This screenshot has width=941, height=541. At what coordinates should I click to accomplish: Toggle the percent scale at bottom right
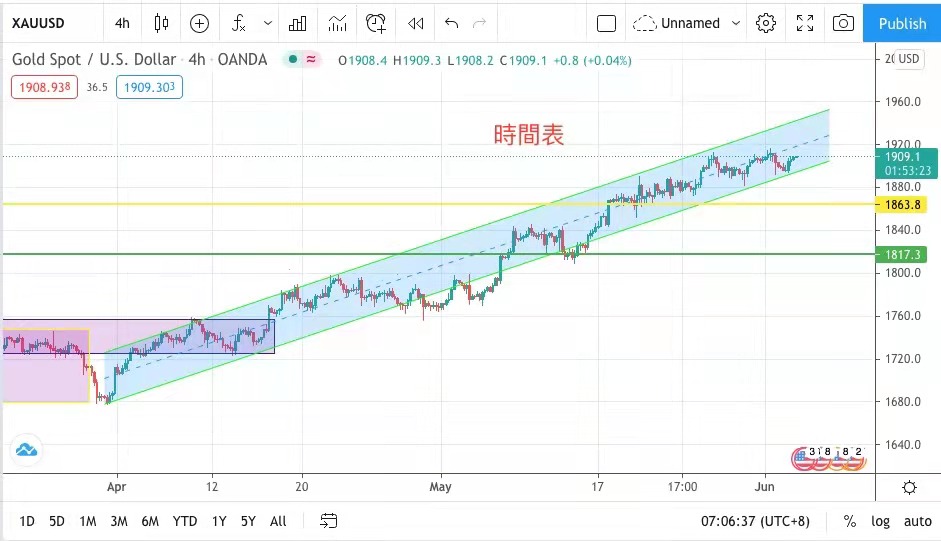click(x=849, y=521)
